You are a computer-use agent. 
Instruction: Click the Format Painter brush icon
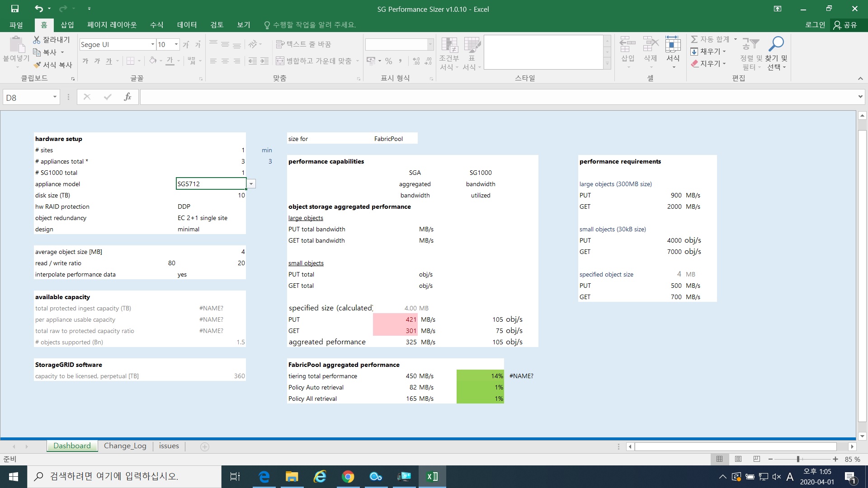[x=38, y=65]
